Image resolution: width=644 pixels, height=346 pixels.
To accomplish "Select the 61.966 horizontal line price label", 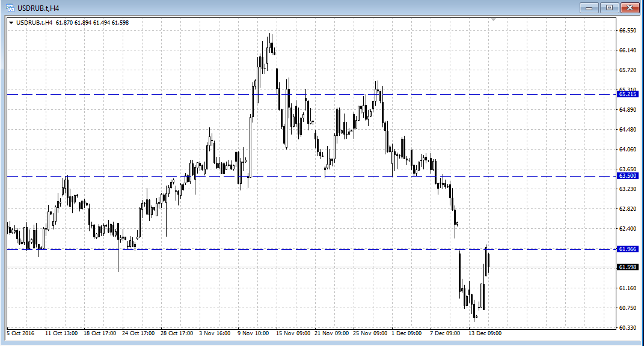I will click(x=628, y=249).
